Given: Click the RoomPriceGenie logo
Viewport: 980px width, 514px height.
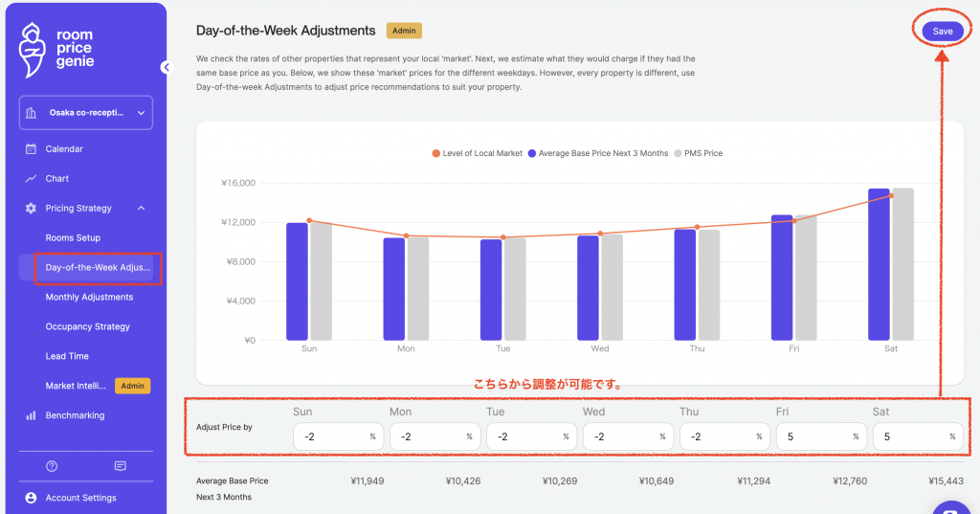Looking at the screenshot, I should point(57,49).
